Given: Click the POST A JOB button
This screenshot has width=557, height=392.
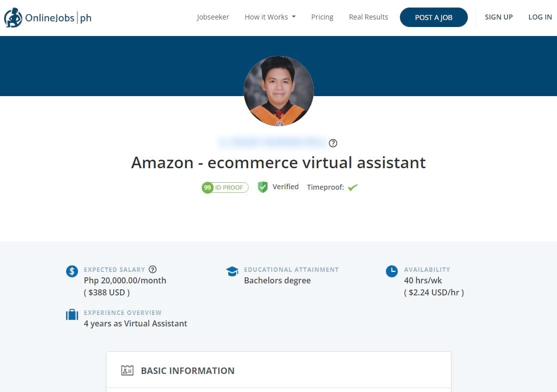Looking at the screenshot, I should click(433, 17).
